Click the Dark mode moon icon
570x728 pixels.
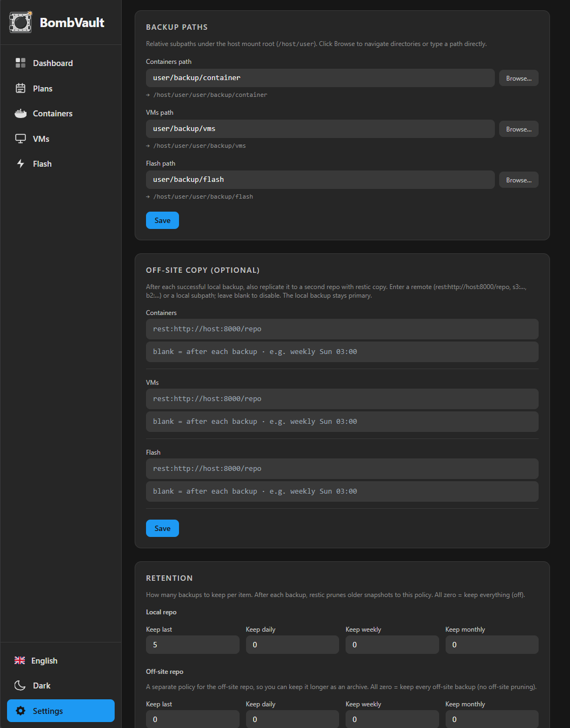click(x=20, y=685)
